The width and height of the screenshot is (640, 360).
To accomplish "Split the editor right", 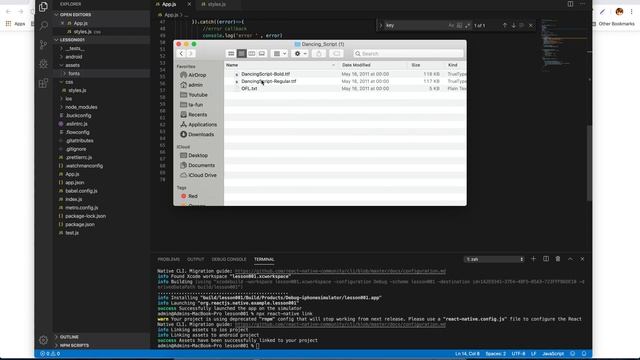I will point(570,4).
